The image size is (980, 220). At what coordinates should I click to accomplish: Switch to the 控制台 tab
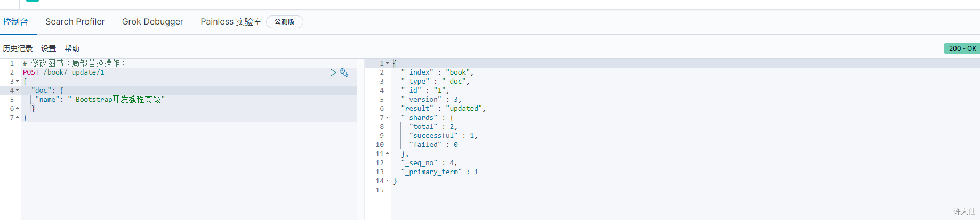click(x=15, y=22)
